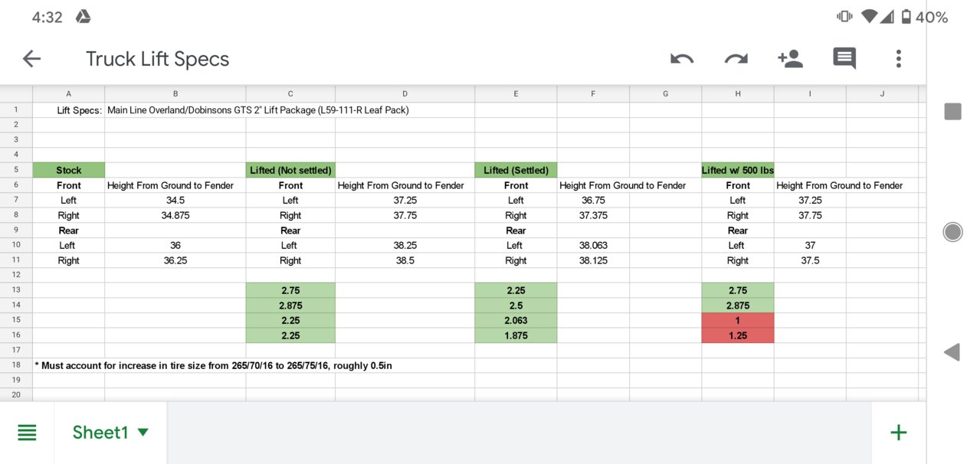
Task: Select row 5 header
Action: pos(16,170)
